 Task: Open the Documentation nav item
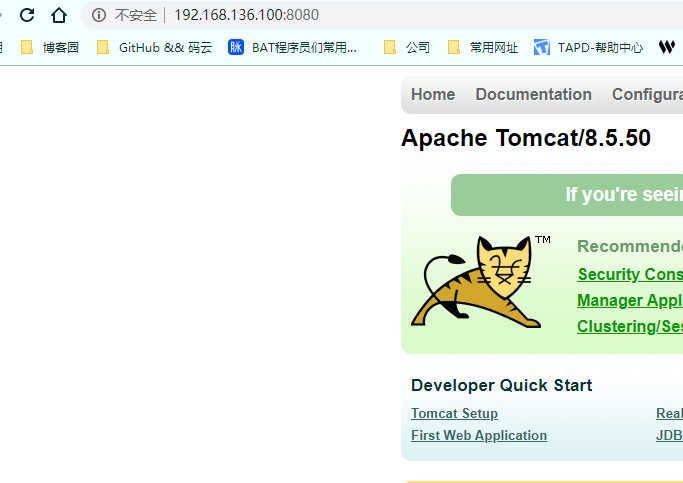(534, 95)
